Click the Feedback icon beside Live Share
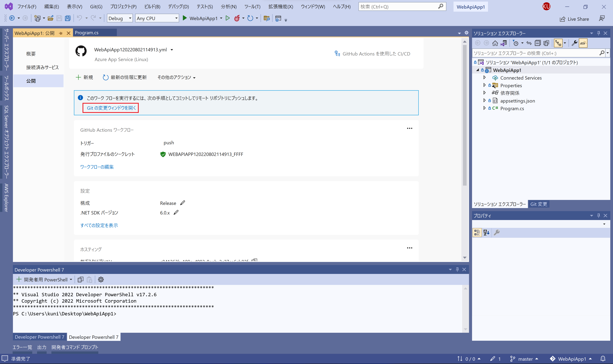Image resolution: width=613 pixels, height=364 pixels. (x=602, y=19)
